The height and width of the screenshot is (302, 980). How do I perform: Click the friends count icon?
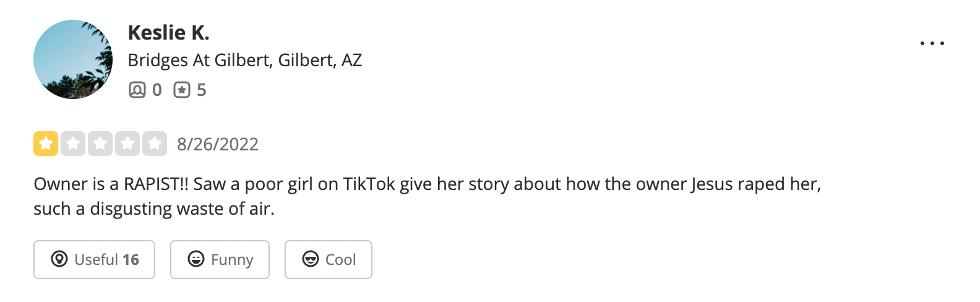(x=137, y=90)
